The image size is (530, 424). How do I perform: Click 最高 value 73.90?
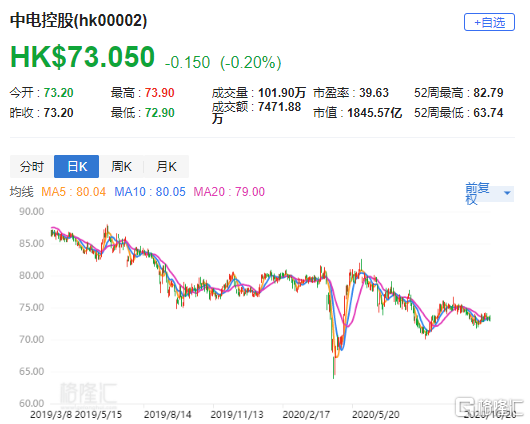pos(160,93)
